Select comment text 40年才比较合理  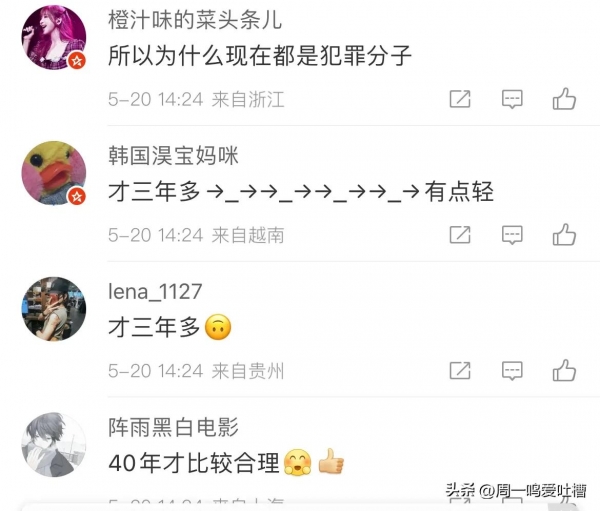pyautogui.click(x=194, y=462)
